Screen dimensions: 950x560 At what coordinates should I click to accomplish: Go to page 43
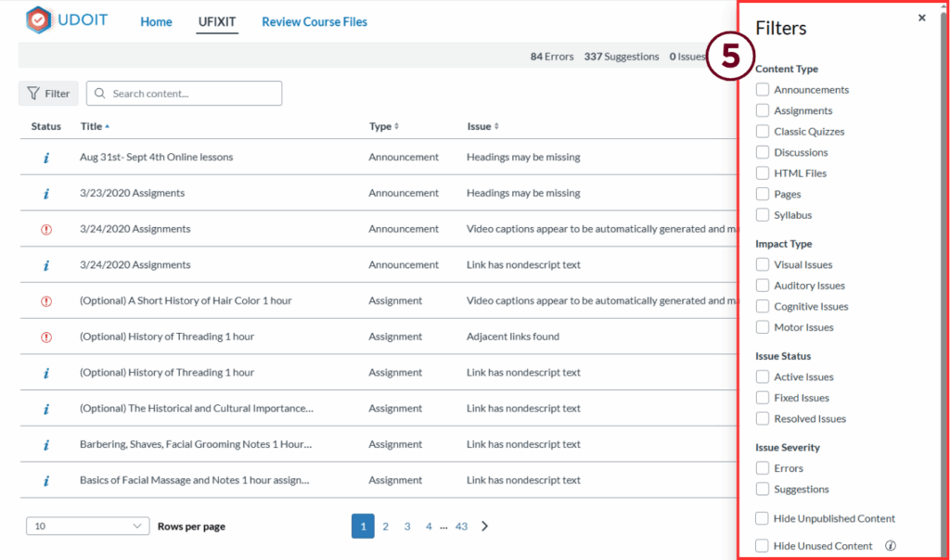click(x=461, y=527)
